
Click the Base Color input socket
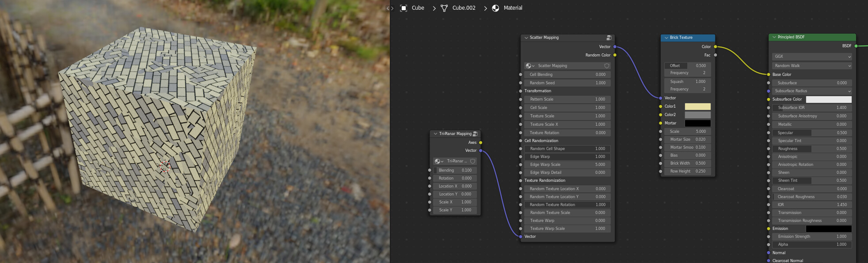[769, 75]
